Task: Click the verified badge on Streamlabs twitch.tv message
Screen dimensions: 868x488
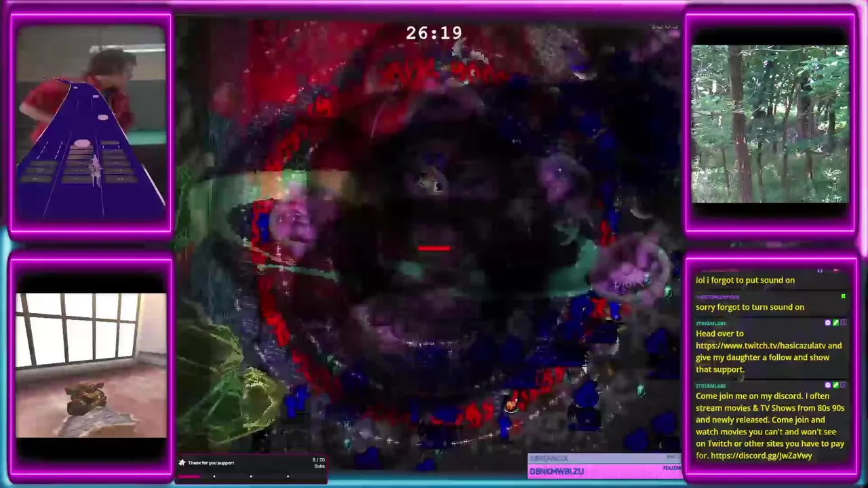Action: pos(828,323)
